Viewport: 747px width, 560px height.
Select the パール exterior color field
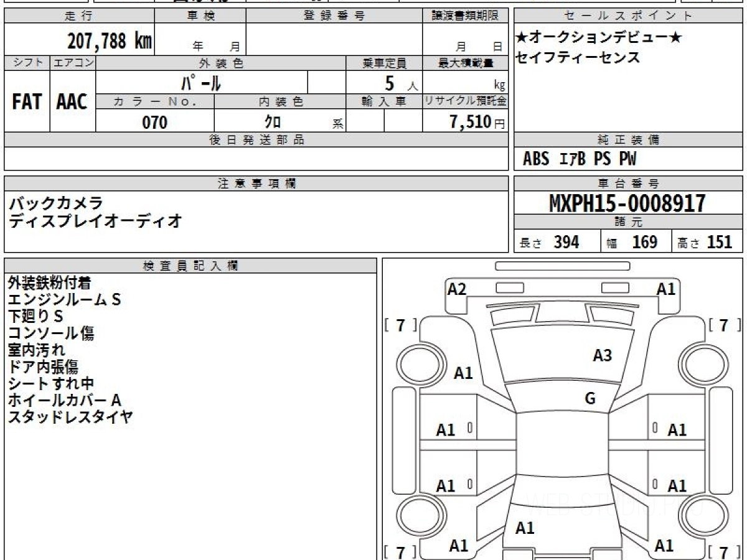click(x=202, y=82)
